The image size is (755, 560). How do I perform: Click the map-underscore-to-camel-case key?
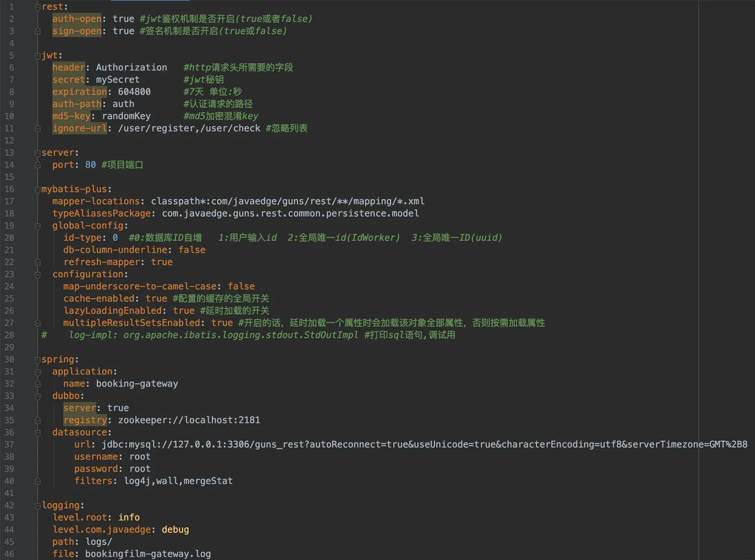tap(140, 287)
